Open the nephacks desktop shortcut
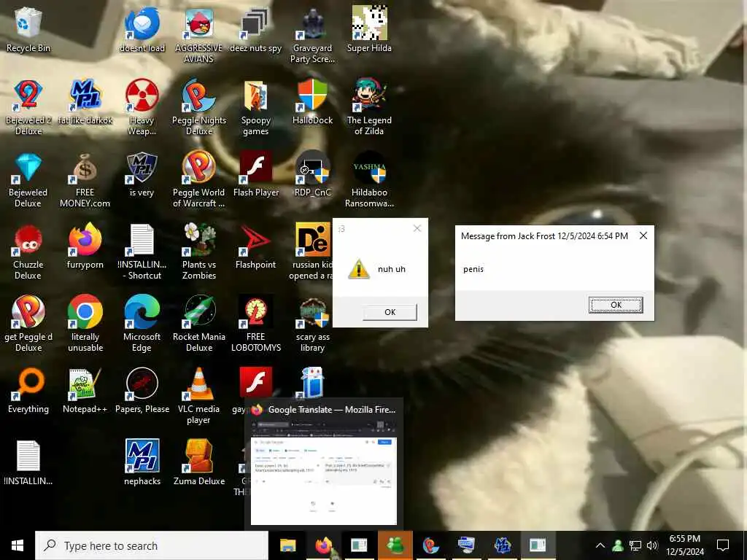The height and width of the screenshot is (560, 747). (x=142, y=463)
